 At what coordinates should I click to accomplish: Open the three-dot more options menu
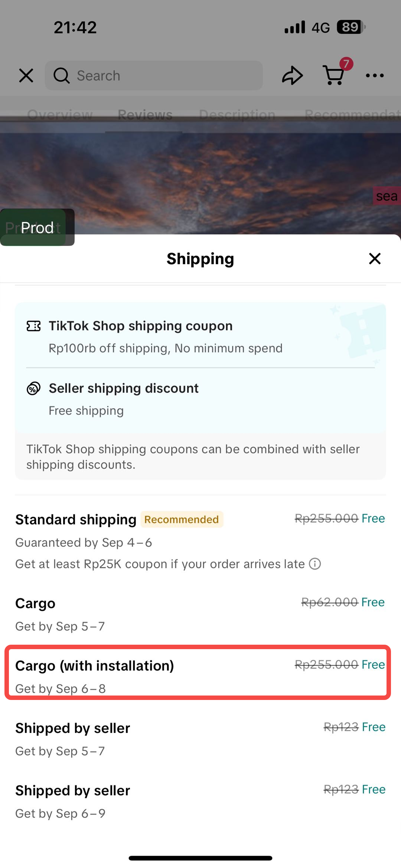coord(375,75)
